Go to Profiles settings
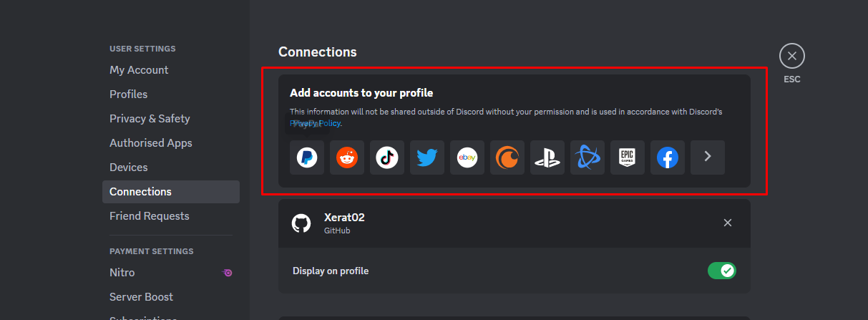 click(129, 94)
